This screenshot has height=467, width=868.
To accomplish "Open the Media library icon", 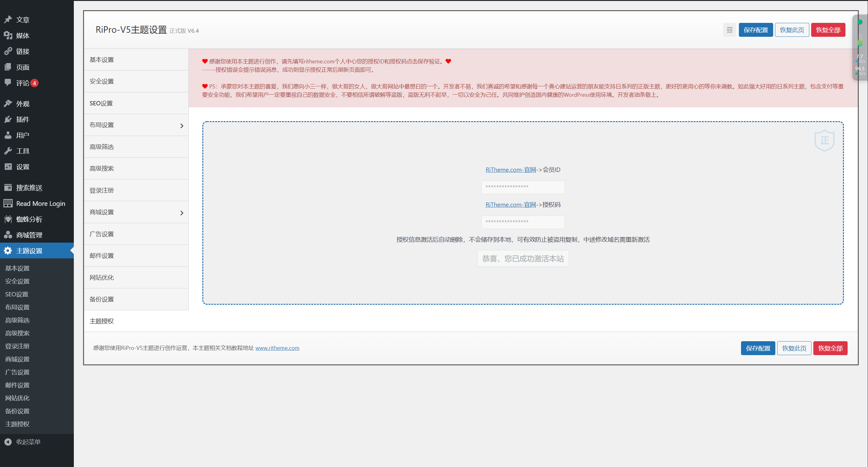I will [x=8, y=36].
